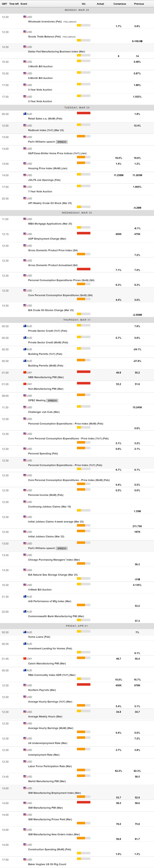Open the Dallas Fed Manufacturing Business Index event

point(56,52)
